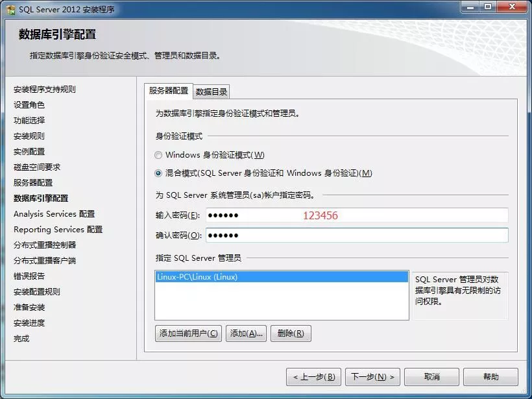
Task: Click 安装程序支持规则 step in sidebar
Action: pos(45,90)
